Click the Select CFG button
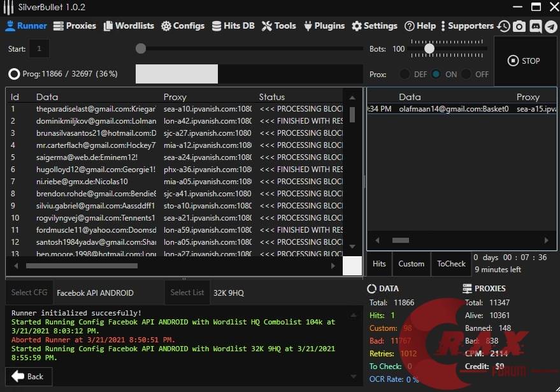Screen dimensions: 560x392 click(x=29, y=293)
